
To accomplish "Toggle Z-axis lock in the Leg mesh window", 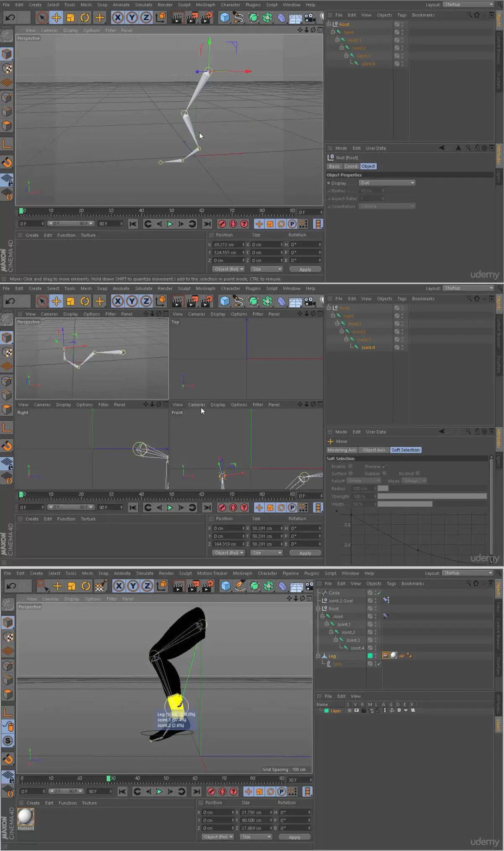I will (147, 586).
